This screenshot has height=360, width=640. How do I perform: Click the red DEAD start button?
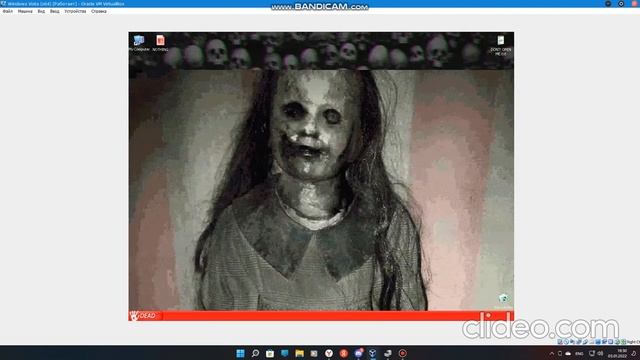pyautogui.click(x=145, y=316)
